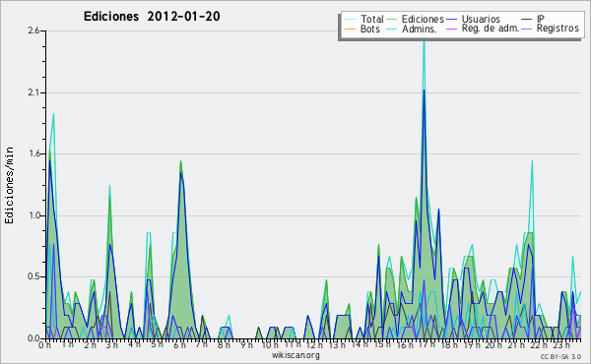Click the y-axis value 2.6
Image resolution: width=591 pixels, height=364 pixels.
click(x=33, y=30)
